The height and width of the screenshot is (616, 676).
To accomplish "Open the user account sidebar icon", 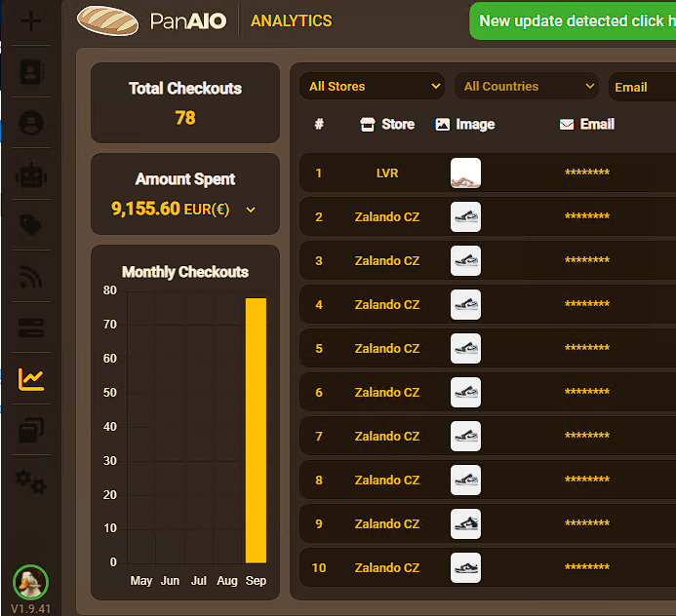I will (31, 123).
